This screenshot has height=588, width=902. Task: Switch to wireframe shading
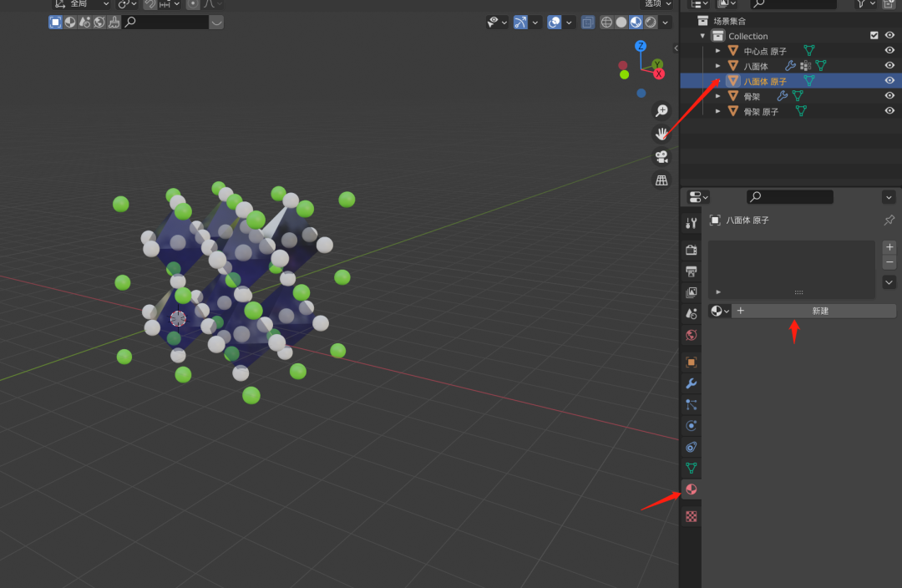click(606, 22)
